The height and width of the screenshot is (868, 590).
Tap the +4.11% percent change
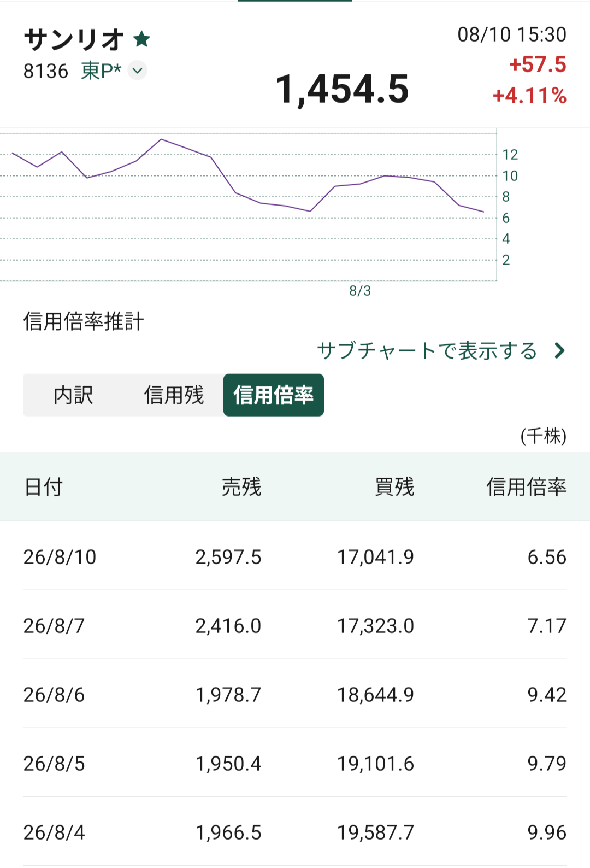(529, 96)
